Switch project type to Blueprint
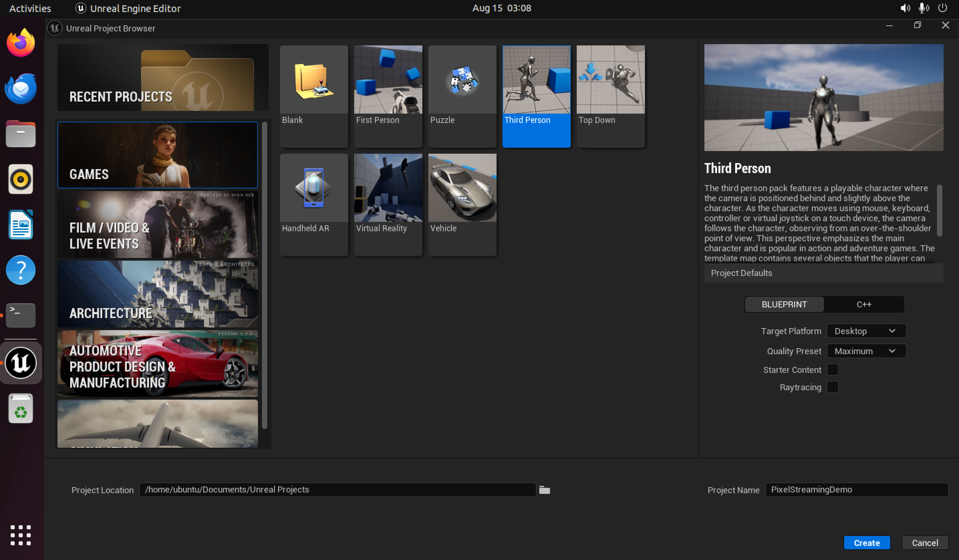This screenshot has height=560, width=959. (784, 304)
